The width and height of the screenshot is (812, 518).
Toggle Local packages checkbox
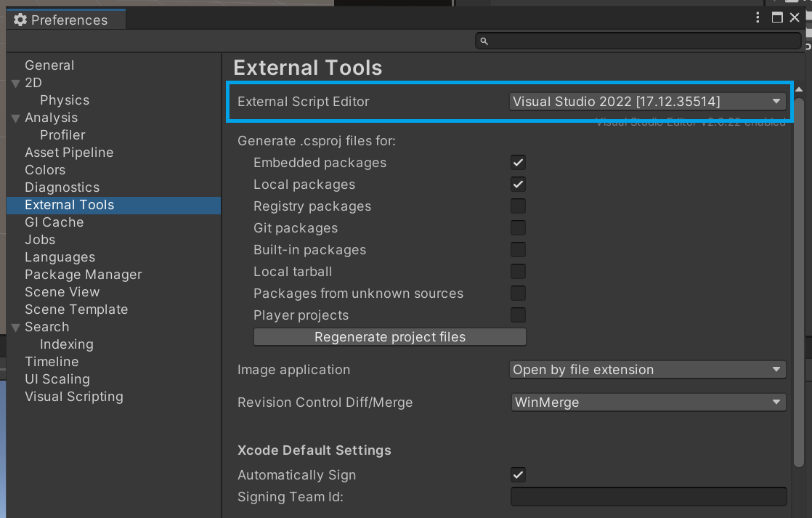pos(518,185)
